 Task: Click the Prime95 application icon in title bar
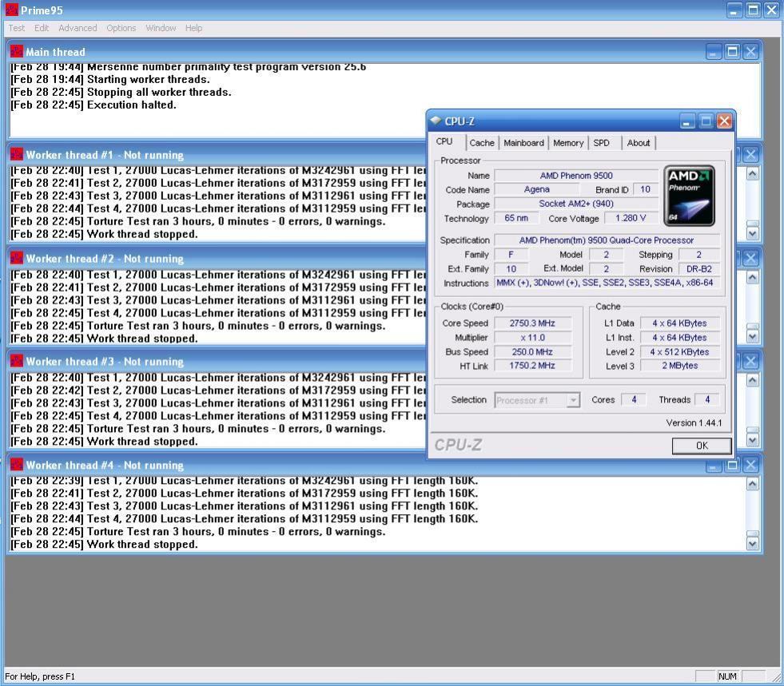[11, 10]
